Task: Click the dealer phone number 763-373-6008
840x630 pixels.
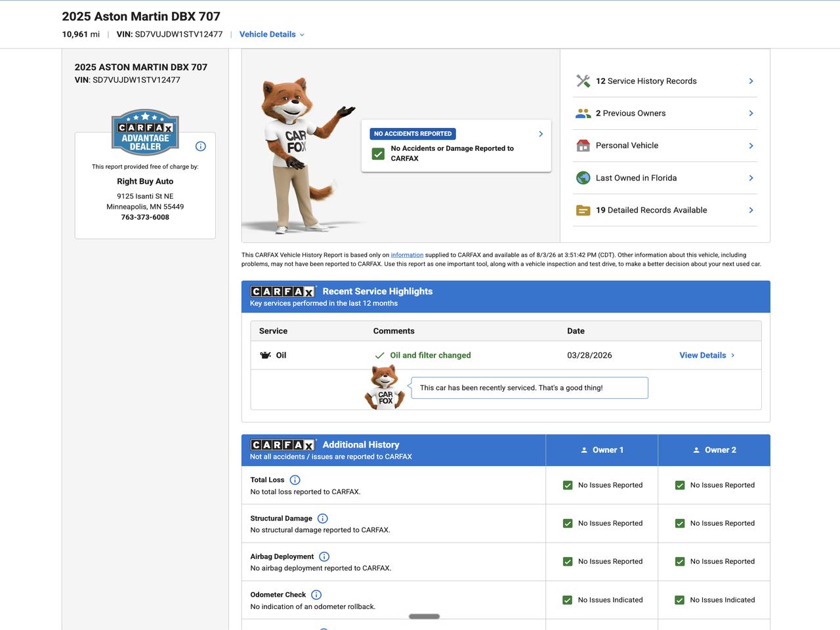Action: point(145,217)
